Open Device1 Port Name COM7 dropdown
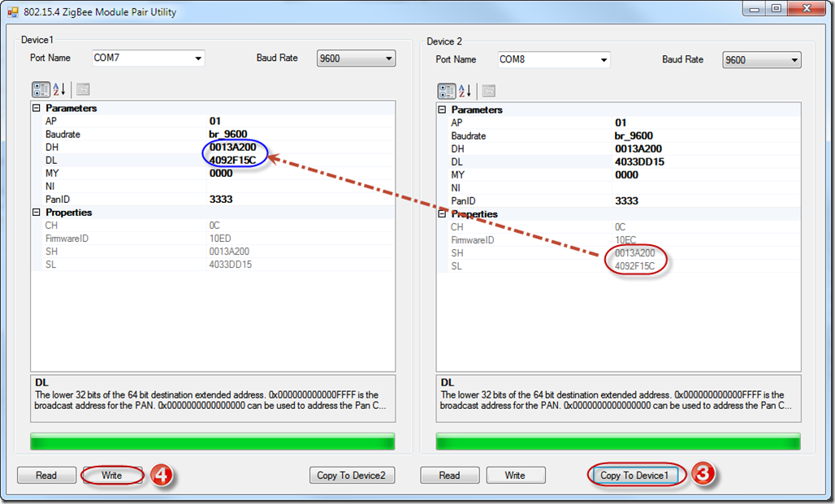This screenshot has height=504, width=835. coord(198,58)
